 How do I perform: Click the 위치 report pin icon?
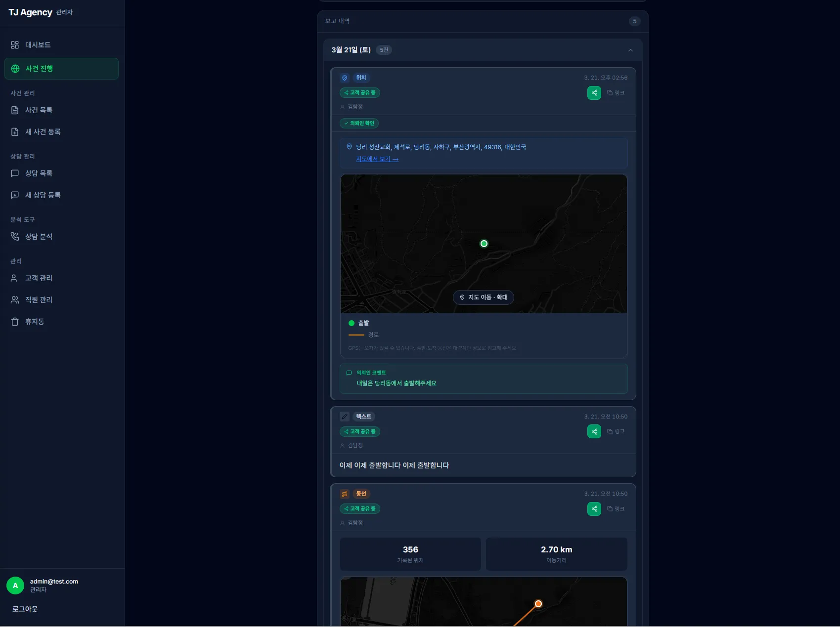(x=345, y=78)
